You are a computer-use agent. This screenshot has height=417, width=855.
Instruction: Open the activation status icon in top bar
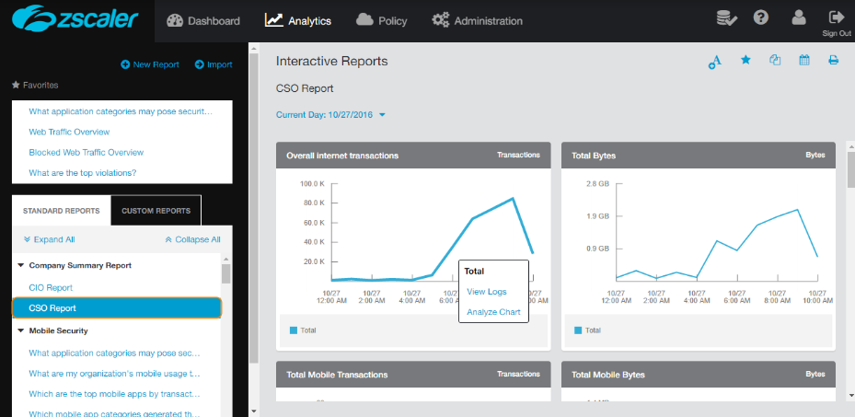727,18
